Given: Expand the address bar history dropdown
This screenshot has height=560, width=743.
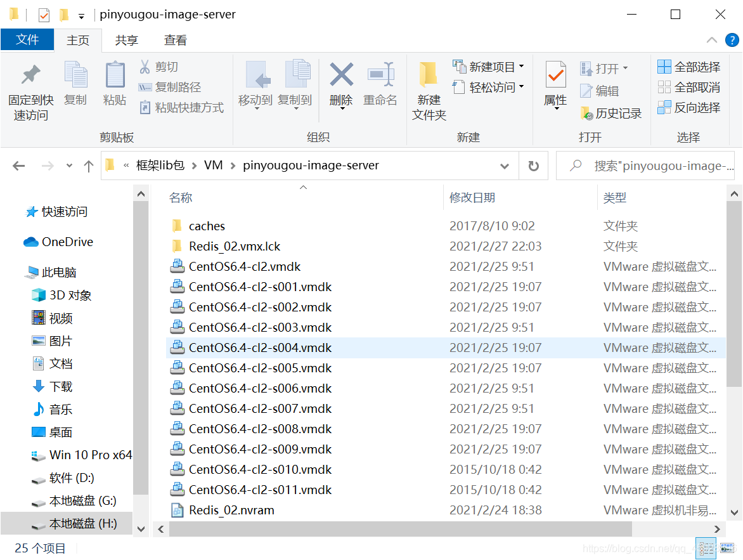Looking at the screenshot, I should pyautogui.click(x=505, y=166).
